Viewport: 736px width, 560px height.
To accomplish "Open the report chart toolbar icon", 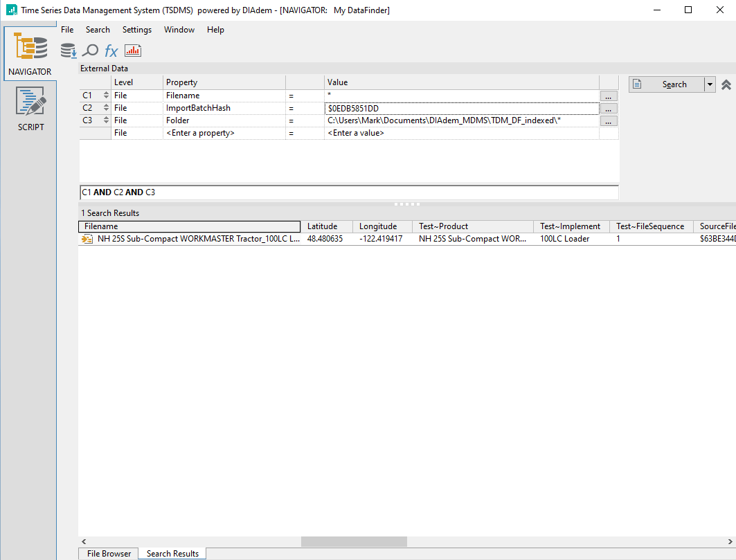I will click(133, 51).
